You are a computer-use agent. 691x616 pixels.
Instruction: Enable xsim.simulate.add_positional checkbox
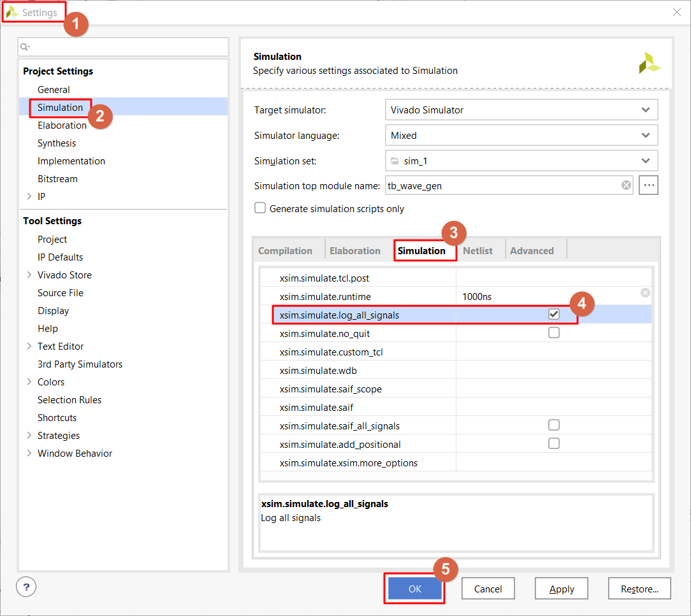[x=554, y=444]
